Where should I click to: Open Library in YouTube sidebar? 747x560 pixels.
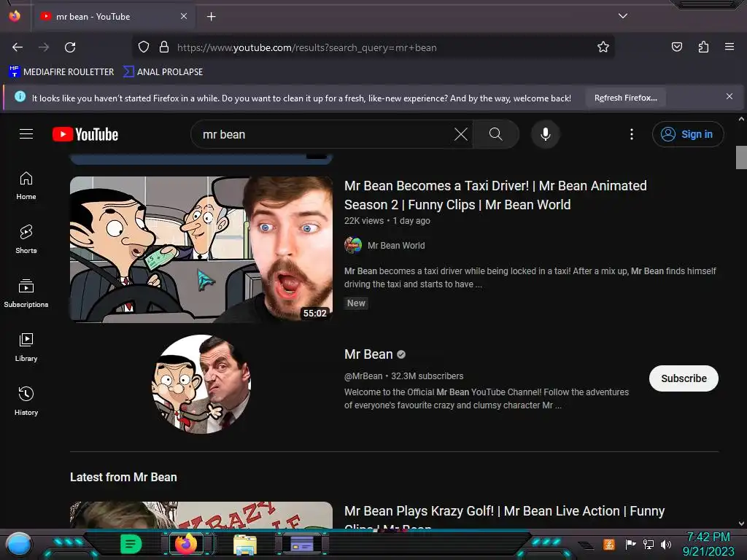coord(26,348)
